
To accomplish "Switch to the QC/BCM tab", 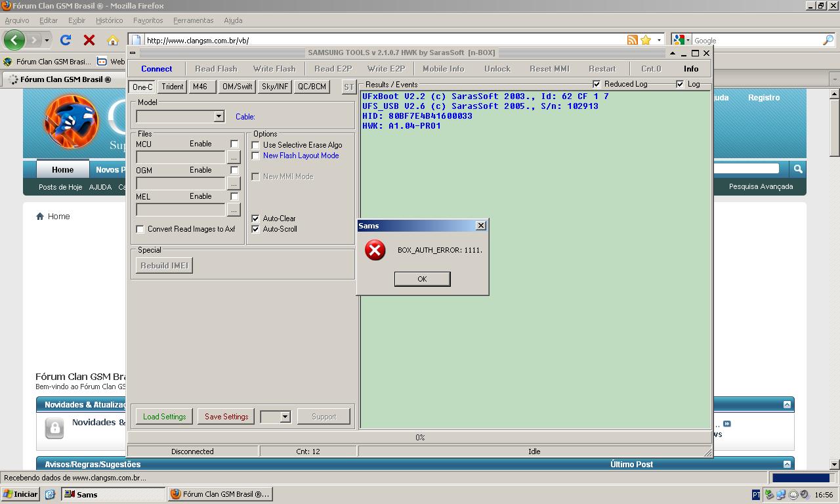I will click(x=312, y=87).
